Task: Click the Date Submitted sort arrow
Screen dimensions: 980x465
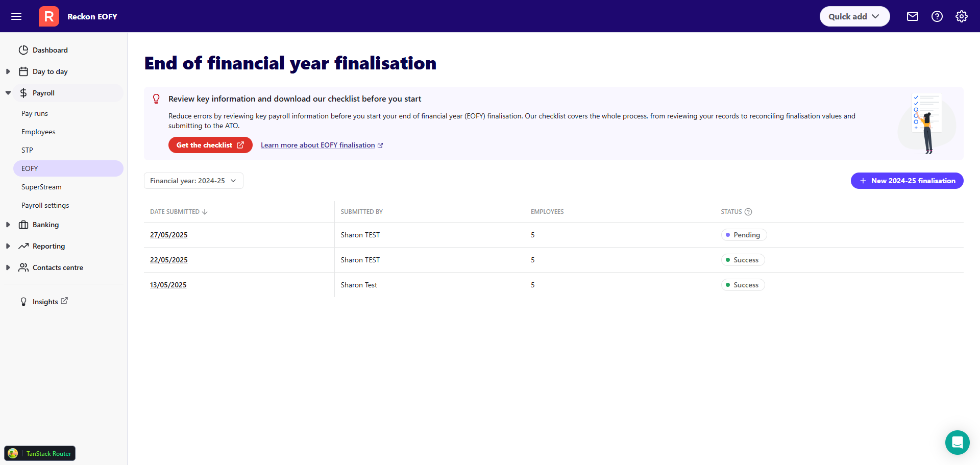Action: point(205,212)
